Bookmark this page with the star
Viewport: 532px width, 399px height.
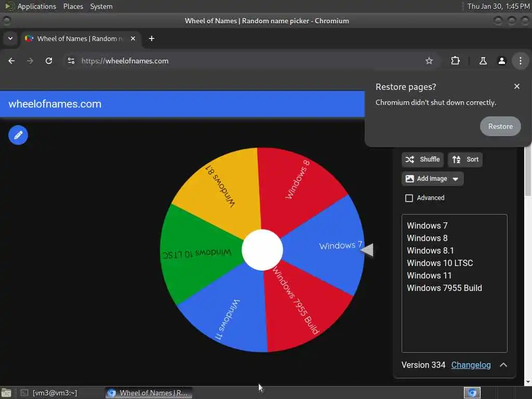click(429, 61)
